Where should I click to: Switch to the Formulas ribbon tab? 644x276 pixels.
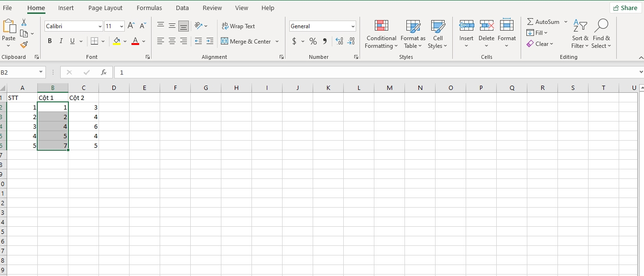click(x=149, y=8)
